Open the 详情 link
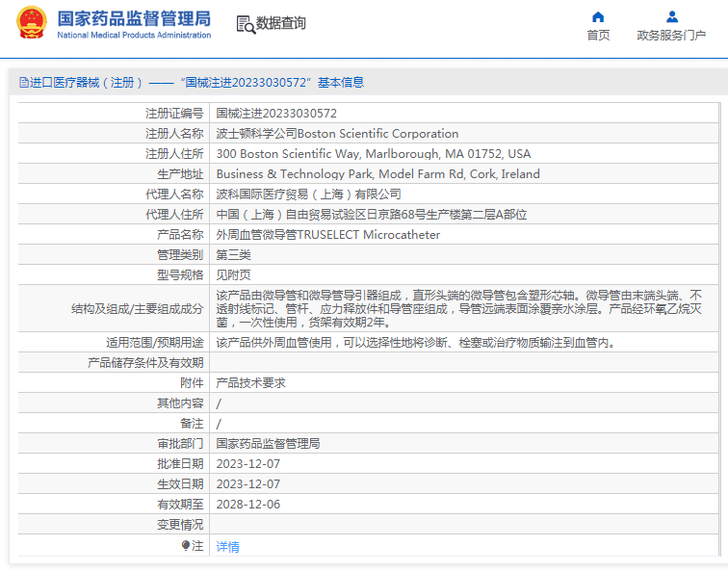The height and width of the screenshot is (572, 728). pyautogui.click(x=227, y=546)
